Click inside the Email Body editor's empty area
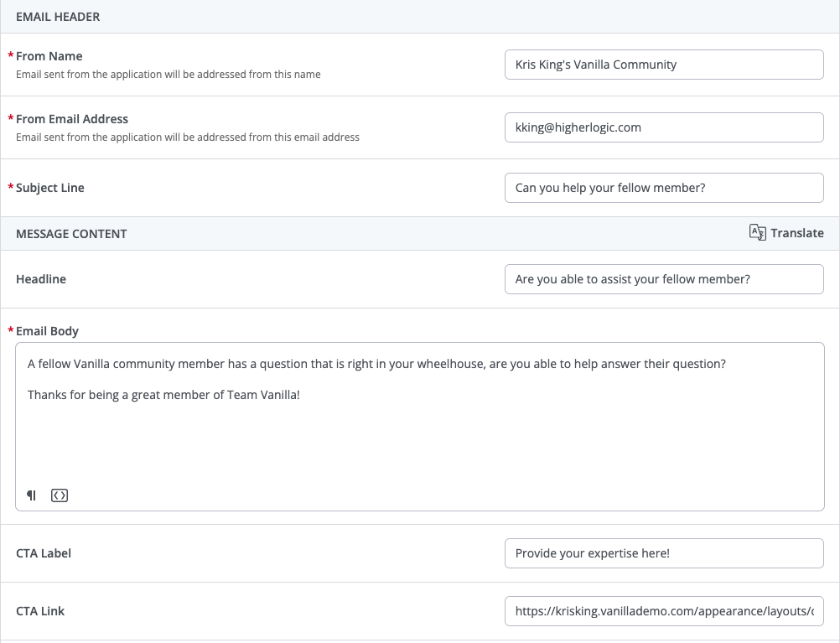840x643 pixels. point(419,444)
